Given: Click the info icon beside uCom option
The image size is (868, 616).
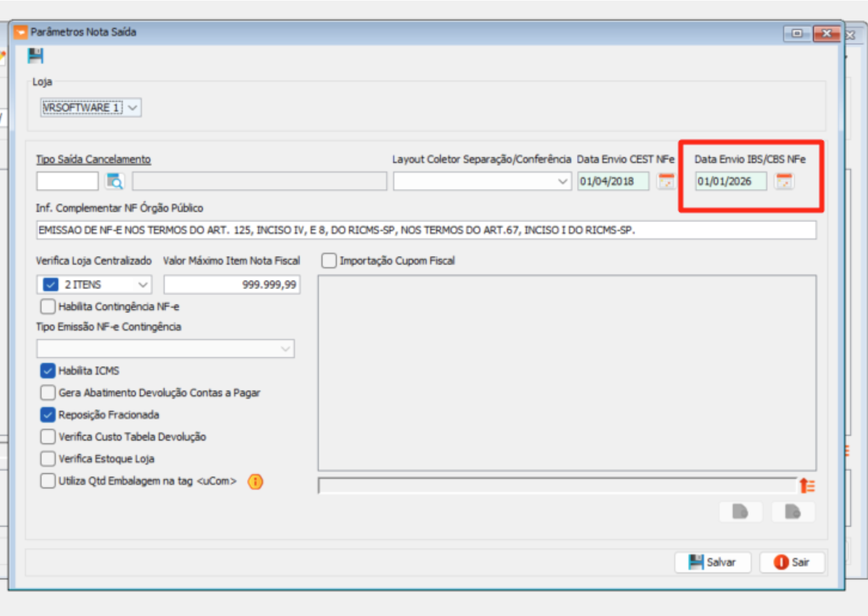Looking at the screenshot, I should pos(255,482).
